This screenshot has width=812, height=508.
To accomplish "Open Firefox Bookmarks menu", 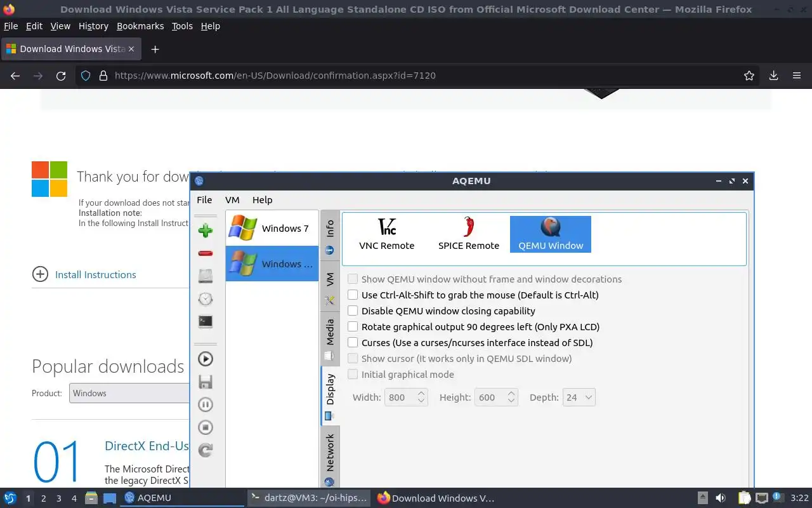I will (140, 26).
